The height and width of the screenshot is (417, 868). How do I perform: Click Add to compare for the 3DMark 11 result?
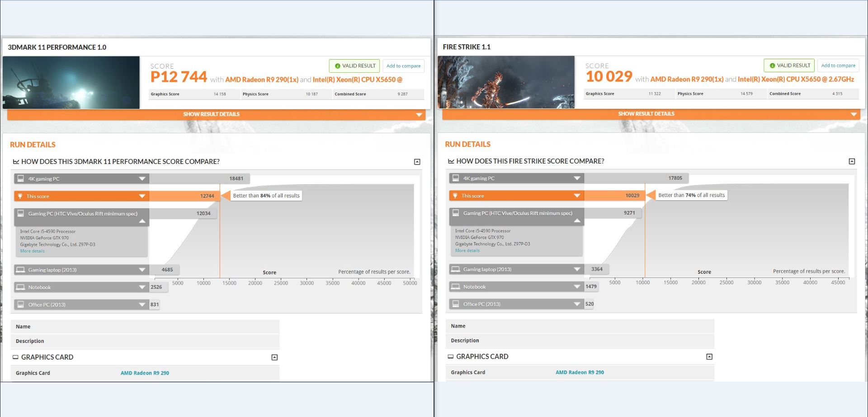pyautogui.click(x=403, y=66)
